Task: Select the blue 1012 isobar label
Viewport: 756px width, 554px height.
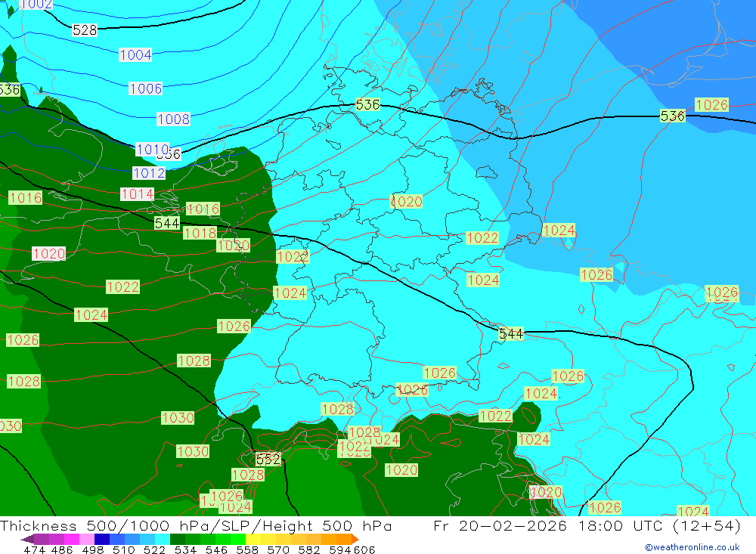Action: 149,172
